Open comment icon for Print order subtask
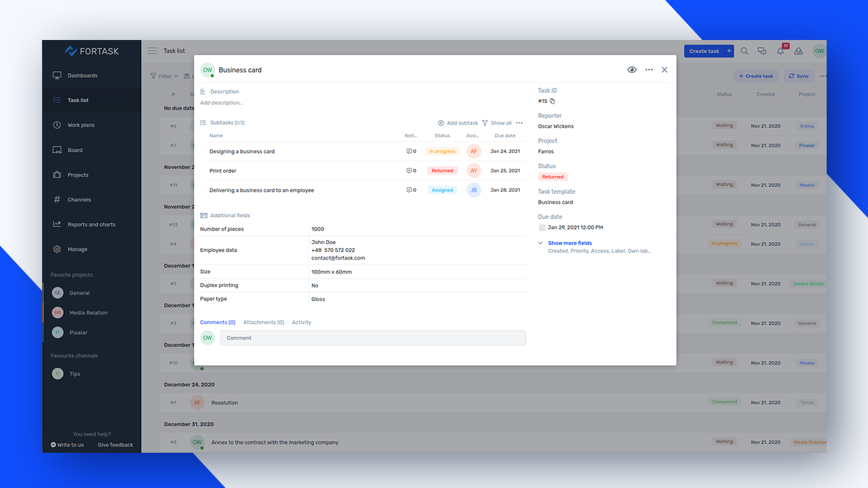The height and width of the screenshot is (488, 868). (410, 171)
